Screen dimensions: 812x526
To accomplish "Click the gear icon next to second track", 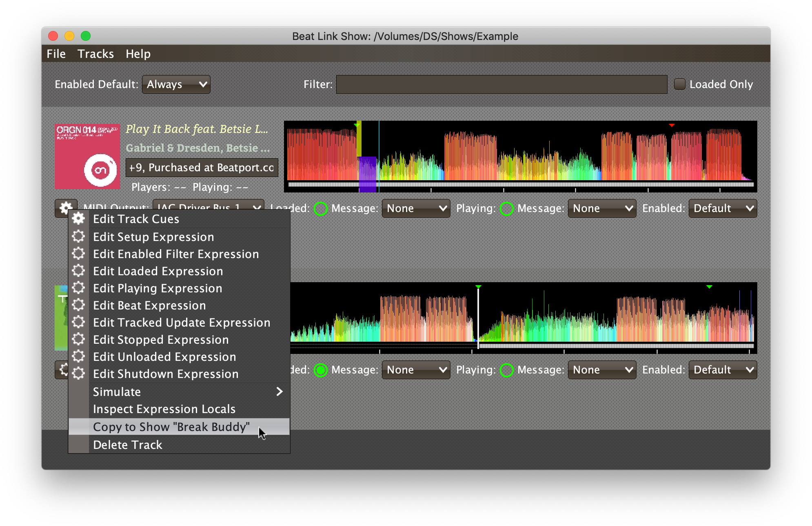I will 64,370.
